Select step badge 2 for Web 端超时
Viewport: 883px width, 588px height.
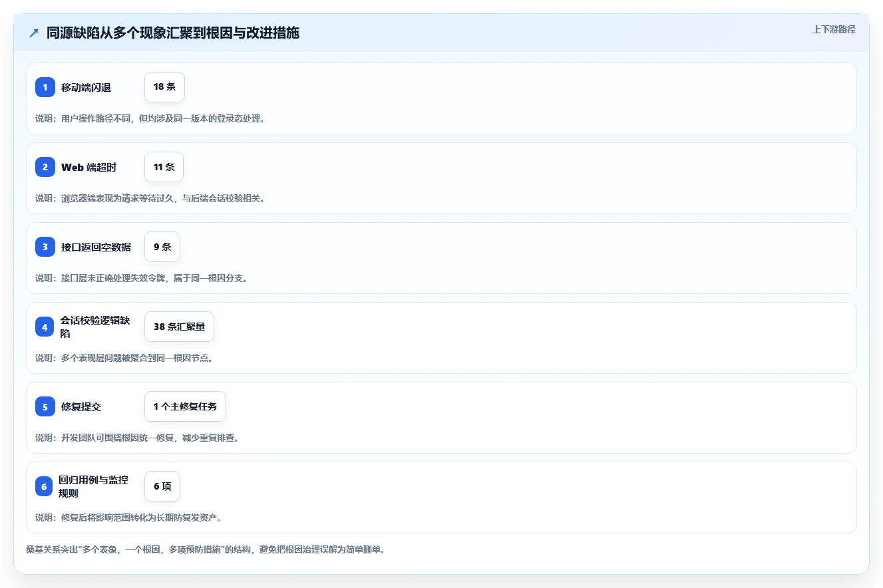tap(45, 167)
